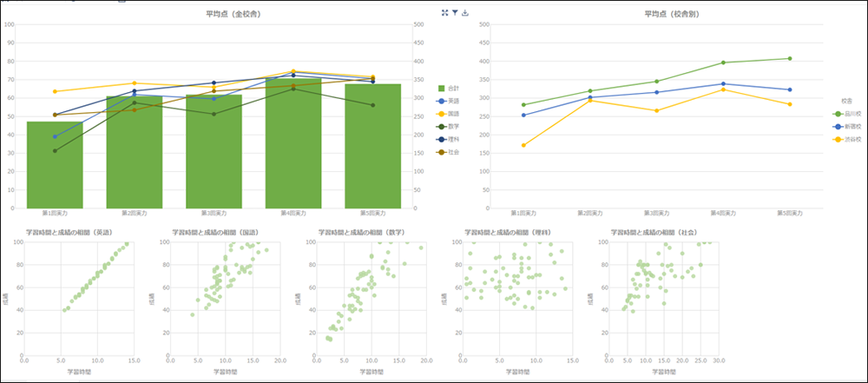
Task: Toggle the 合計 legend series
Action: coord(448,88)
